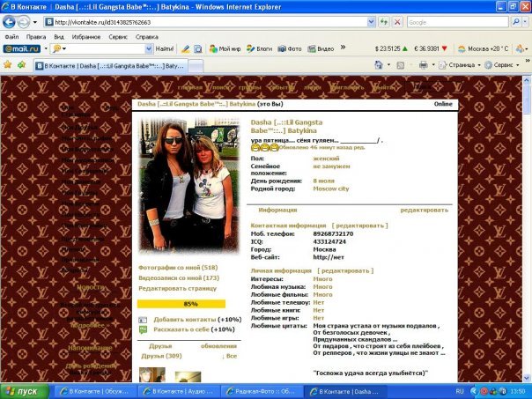This screenshot has height=399, width=532.
Task: Open dropdown next to @mail.ru logo
Action: pos(46,48)
